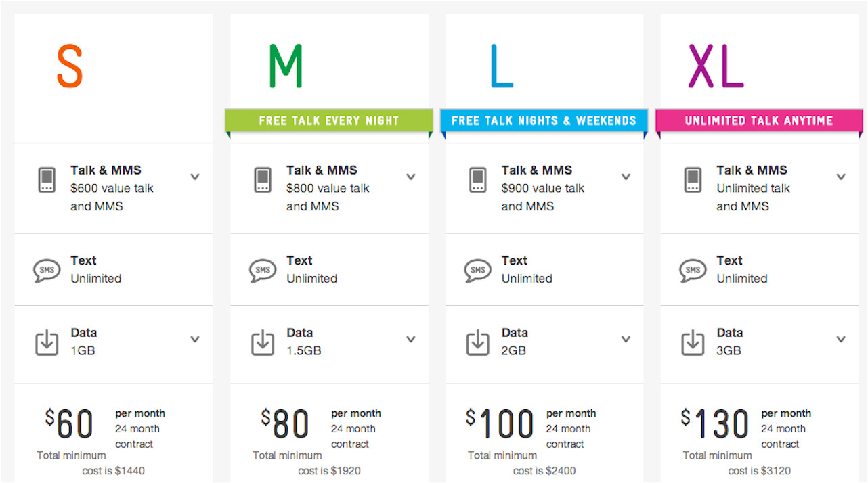
Task: Expand Data details for the XL plan
Action: (x=841, y=338)
